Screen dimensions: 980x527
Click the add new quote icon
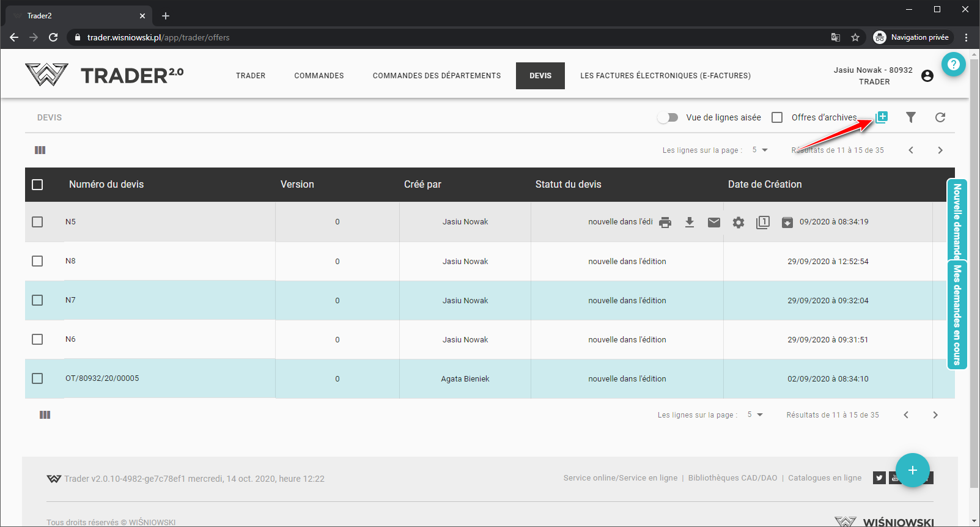pos(881,117)
